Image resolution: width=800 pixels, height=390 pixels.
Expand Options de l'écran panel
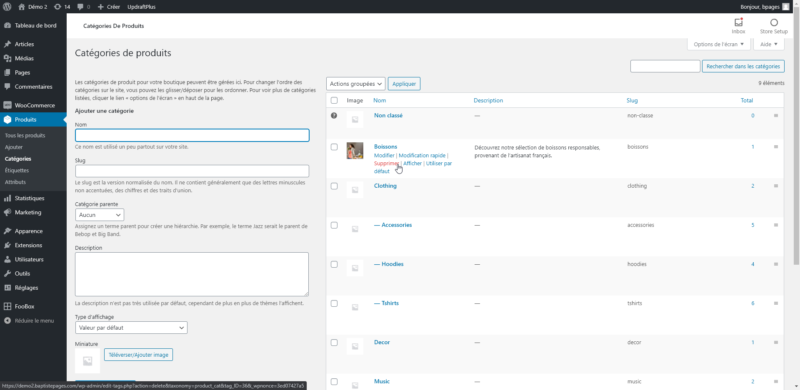(719, 44)
